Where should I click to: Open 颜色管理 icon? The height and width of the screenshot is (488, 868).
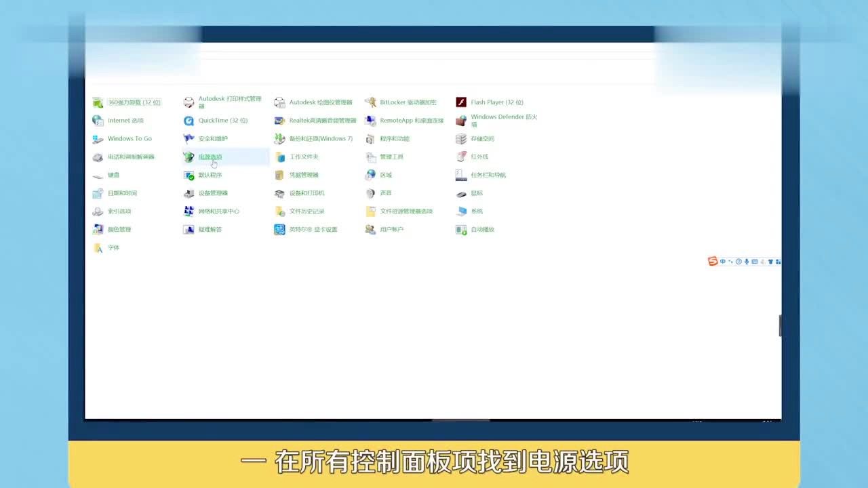[98, 230]
